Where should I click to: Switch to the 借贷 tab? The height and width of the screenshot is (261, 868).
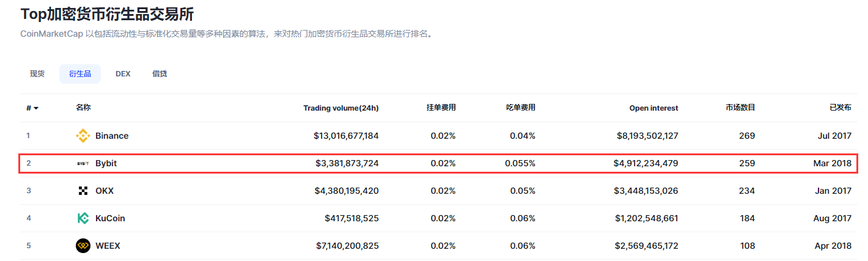click(x=160, y=73)
